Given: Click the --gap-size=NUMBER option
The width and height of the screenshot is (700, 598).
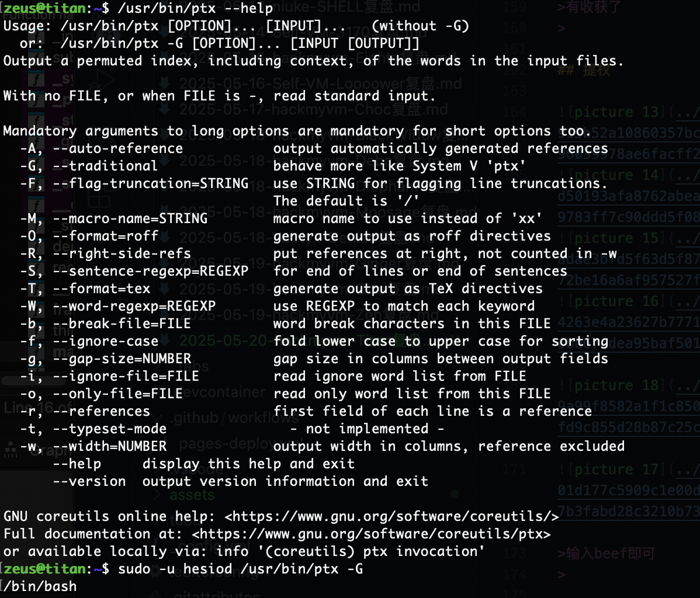Looking at the screenshot, I should 122,359.
